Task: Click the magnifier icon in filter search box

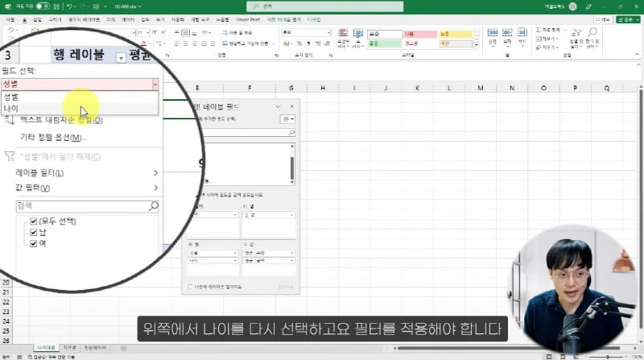Action: tap(154, 206)
